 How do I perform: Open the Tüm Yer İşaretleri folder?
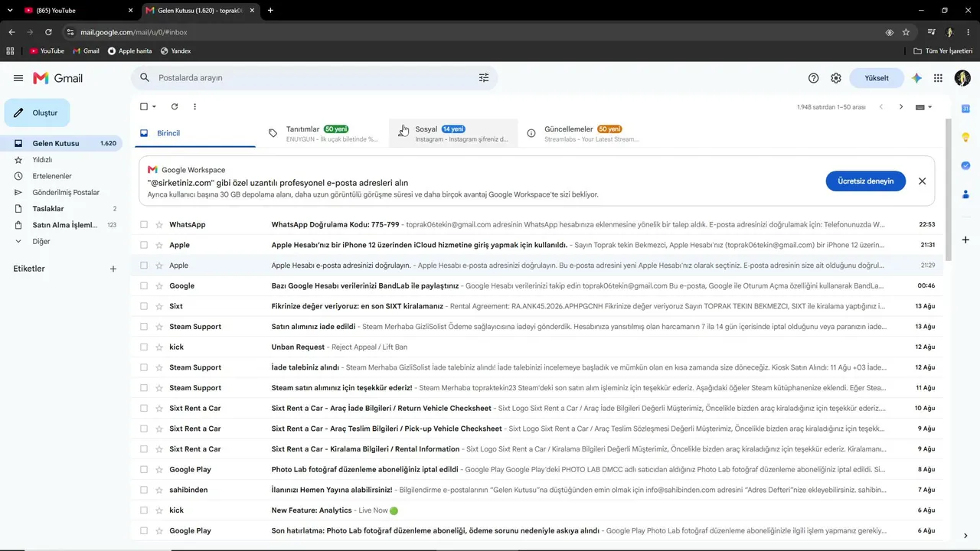[944, 51]
